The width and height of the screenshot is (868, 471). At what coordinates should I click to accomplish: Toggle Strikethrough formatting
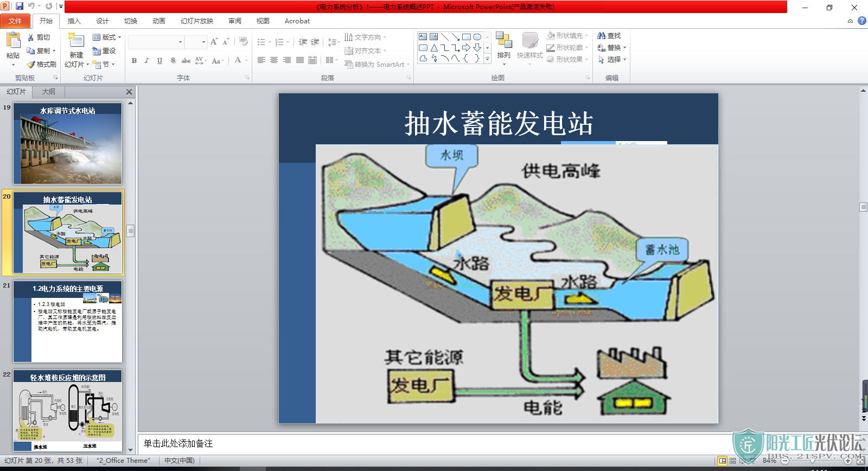186,61
